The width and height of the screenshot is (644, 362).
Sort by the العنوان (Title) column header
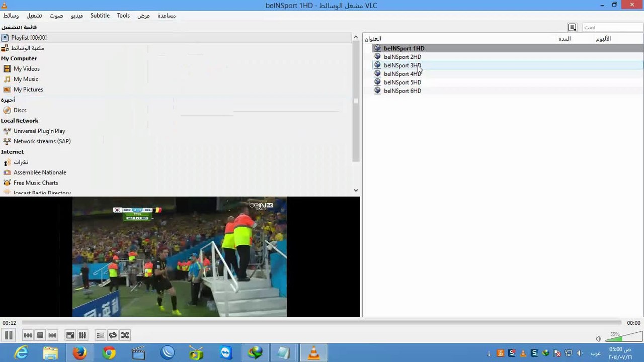373,39
